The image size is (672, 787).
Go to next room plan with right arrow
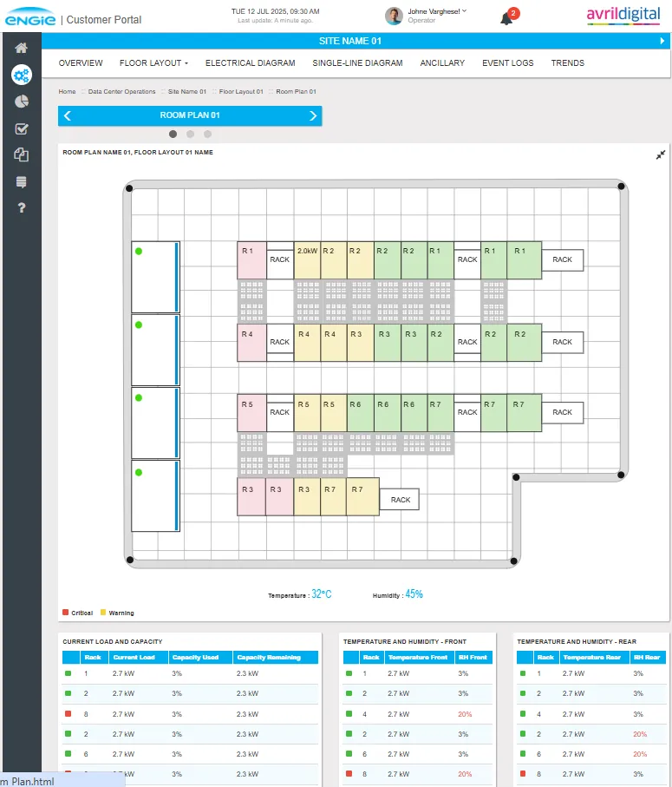pyautogui.click(x=313, y=116)
